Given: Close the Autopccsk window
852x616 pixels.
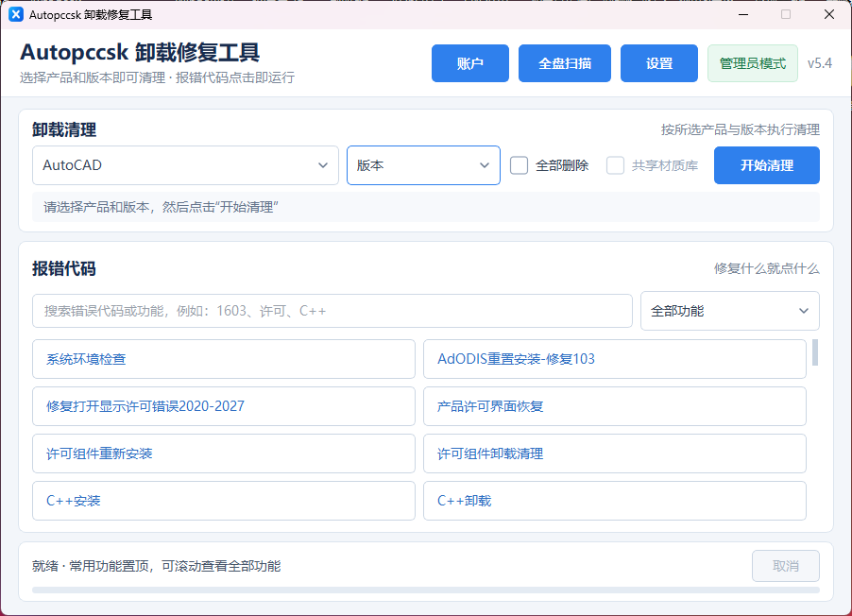Looking at the screenshot, I should click(x=829, y=14).
